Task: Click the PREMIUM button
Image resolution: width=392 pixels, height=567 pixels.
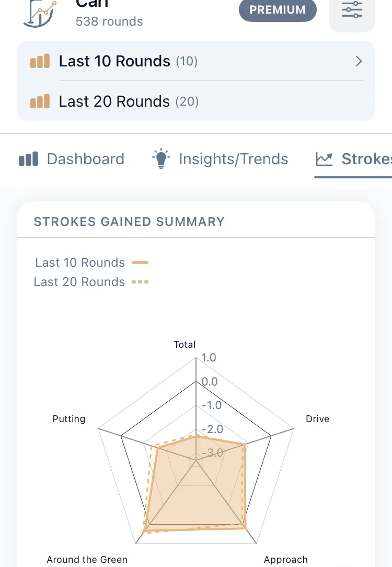Action: click(278, 9)
